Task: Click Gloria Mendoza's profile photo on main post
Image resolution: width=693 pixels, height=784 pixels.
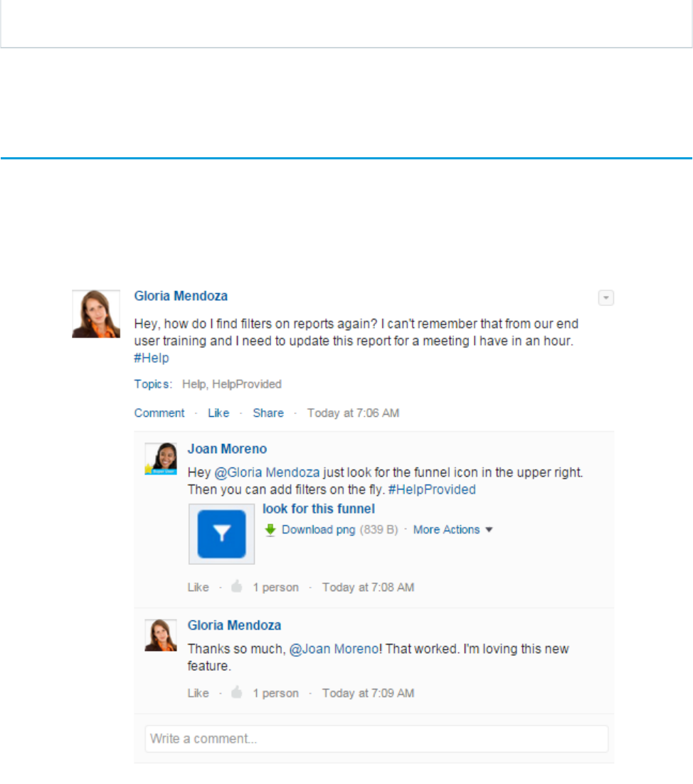Action: click(x=96, y=314)
